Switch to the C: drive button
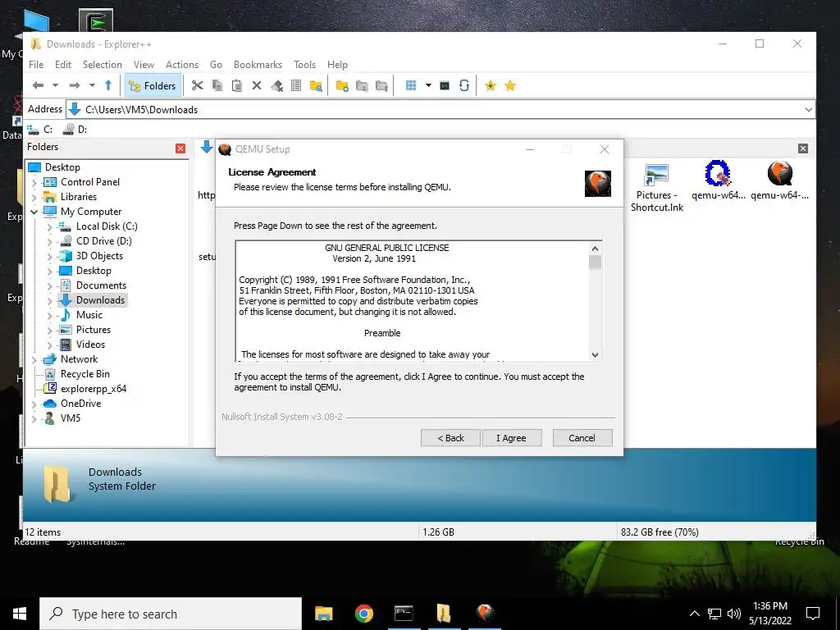The height and width of the screenshot is (630, 840). point(40,129)
